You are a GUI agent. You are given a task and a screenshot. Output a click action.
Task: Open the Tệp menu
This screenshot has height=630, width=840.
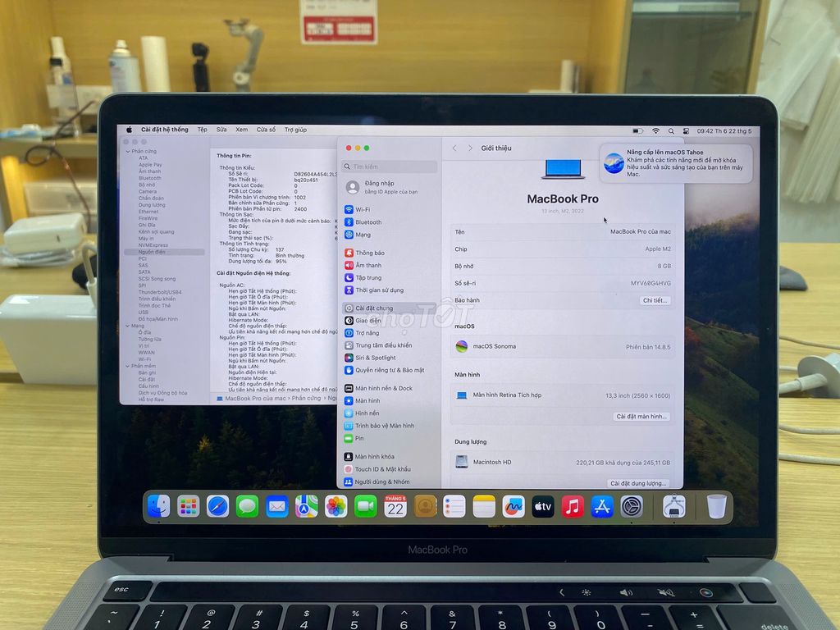[x=202, y=130]
